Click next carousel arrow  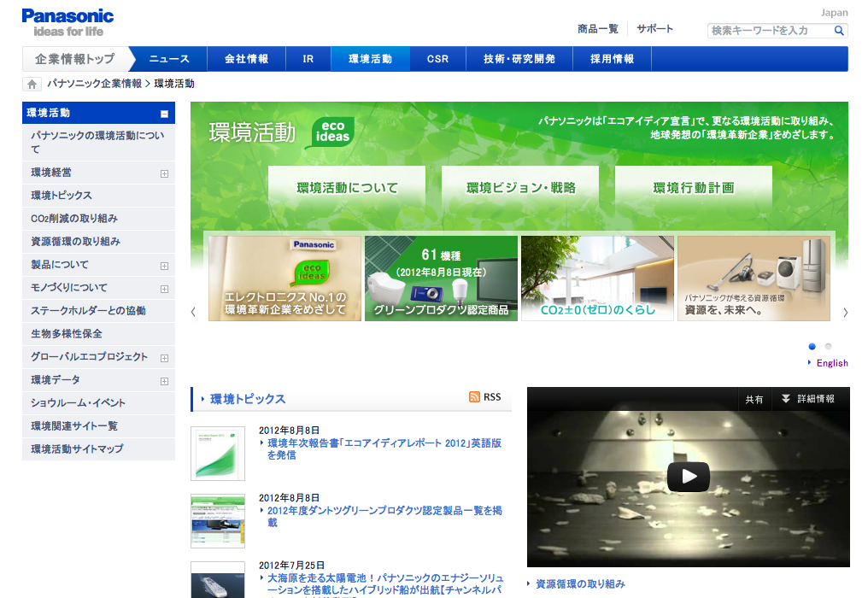coord(845,313)
